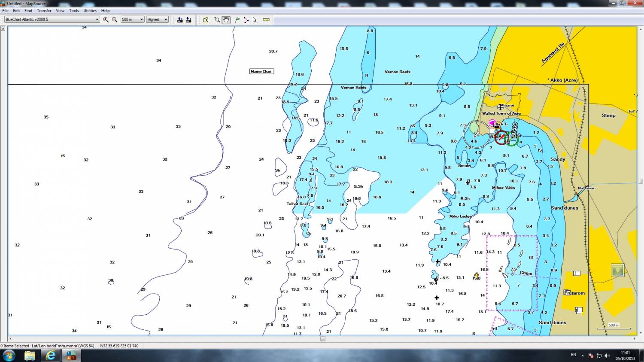Viewport: 644px width, 362px height.
Task: Open Internet Explorer from the taskbar
Action: click(51, 355)
